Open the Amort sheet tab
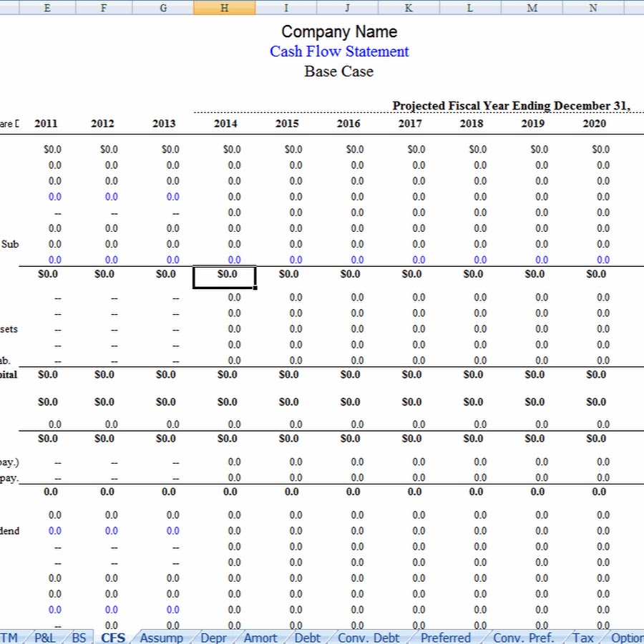644x644 pixels. point(260,638)
